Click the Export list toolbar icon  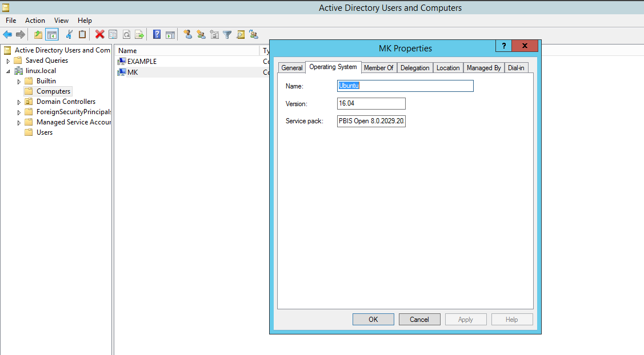pyautogui.click(x=139, y=34)
